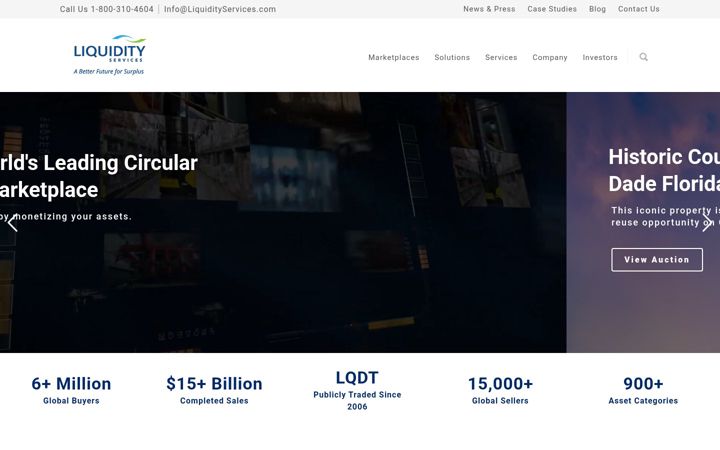Open the Solutions menu

(452, 57)
